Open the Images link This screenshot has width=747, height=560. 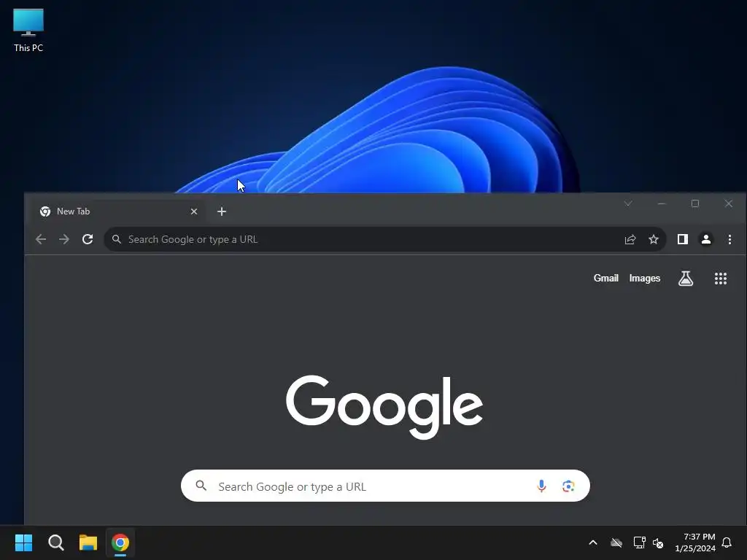(645, 278)
